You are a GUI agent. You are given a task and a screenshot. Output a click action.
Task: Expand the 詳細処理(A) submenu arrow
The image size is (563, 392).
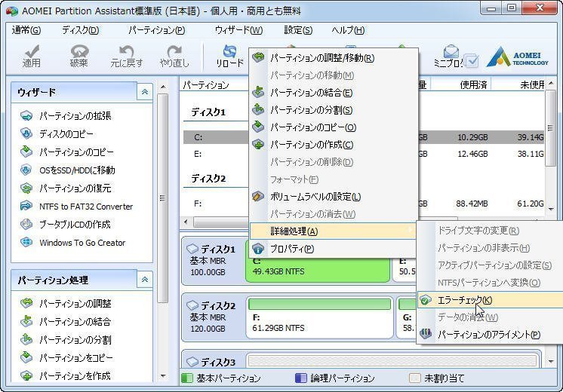(x=410, y=231)
